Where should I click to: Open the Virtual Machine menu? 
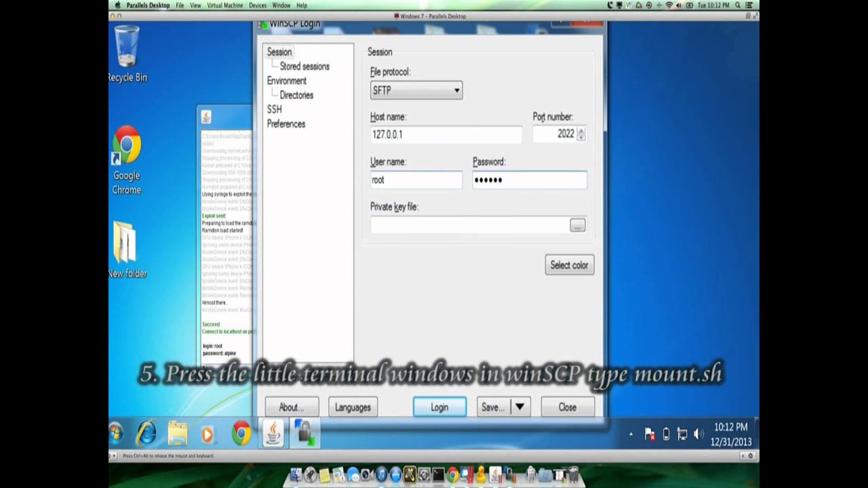point(224,5)
